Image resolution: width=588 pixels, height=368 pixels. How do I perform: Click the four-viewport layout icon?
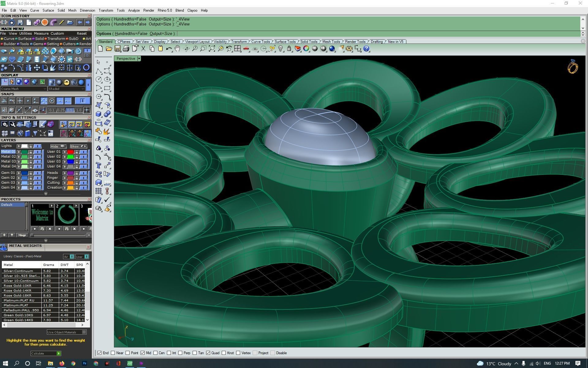click(237, 49)
